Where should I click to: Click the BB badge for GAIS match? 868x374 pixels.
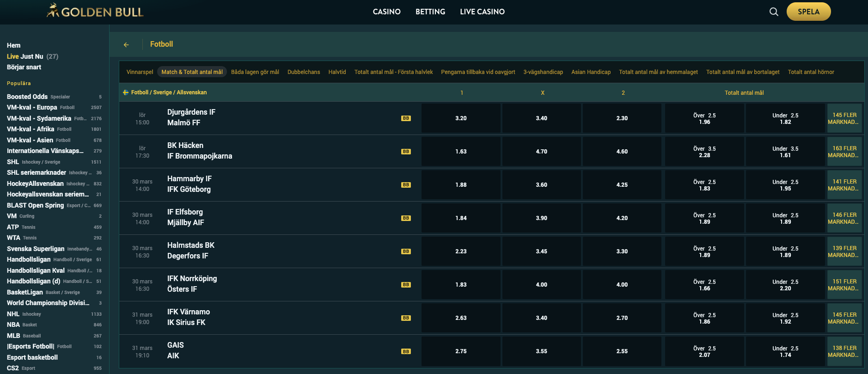406,351
